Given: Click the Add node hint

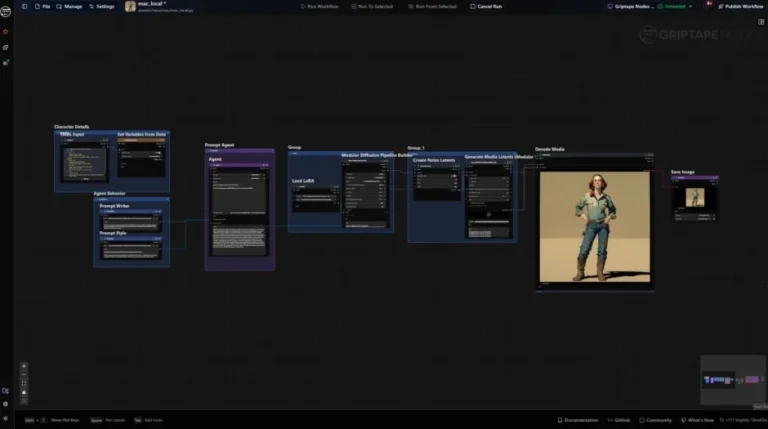Looking at the screenshot, I should point(148,420).
